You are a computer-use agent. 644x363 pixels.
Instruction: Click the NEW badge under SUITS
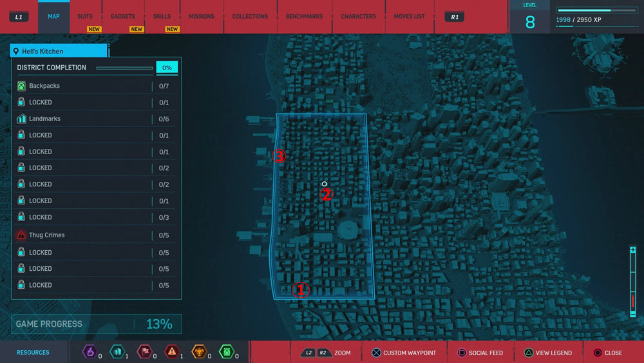coord(94,29)
